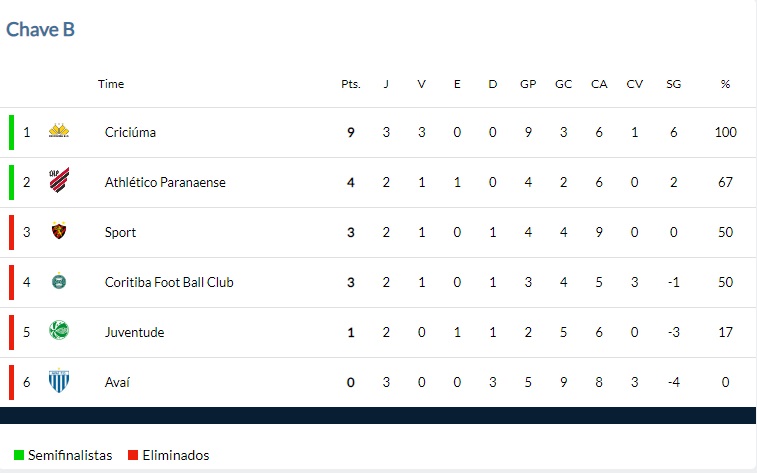
Task: Click the red Eliminados legend swatch
Action: coord(133,455)
